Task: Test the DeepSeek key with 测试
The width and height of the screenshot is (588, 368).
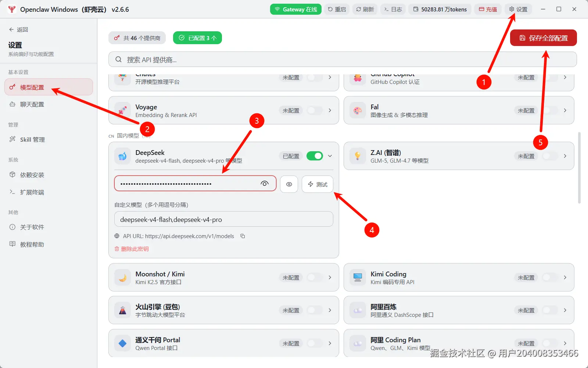Action: pos(318,184)
